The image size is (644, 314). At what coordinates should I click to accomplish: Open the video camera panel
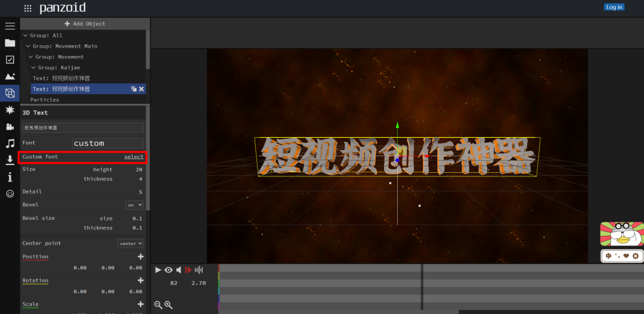pyautogui.click(x=10, y=126)
